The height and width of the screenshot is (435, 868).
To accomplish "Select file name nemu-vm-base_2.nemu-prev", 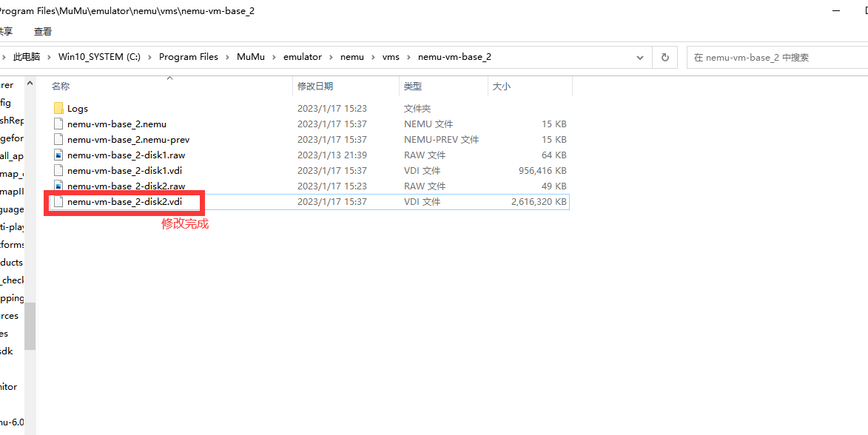I will (129, 140).
